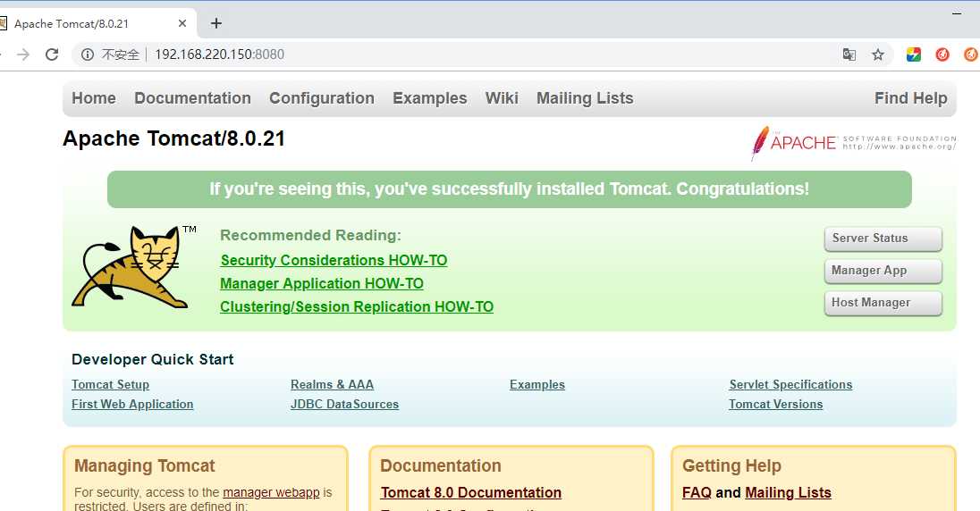Open Manager Application HOW-TO link
The height and width of the screenshot is (511, 980).
point(322,283)
